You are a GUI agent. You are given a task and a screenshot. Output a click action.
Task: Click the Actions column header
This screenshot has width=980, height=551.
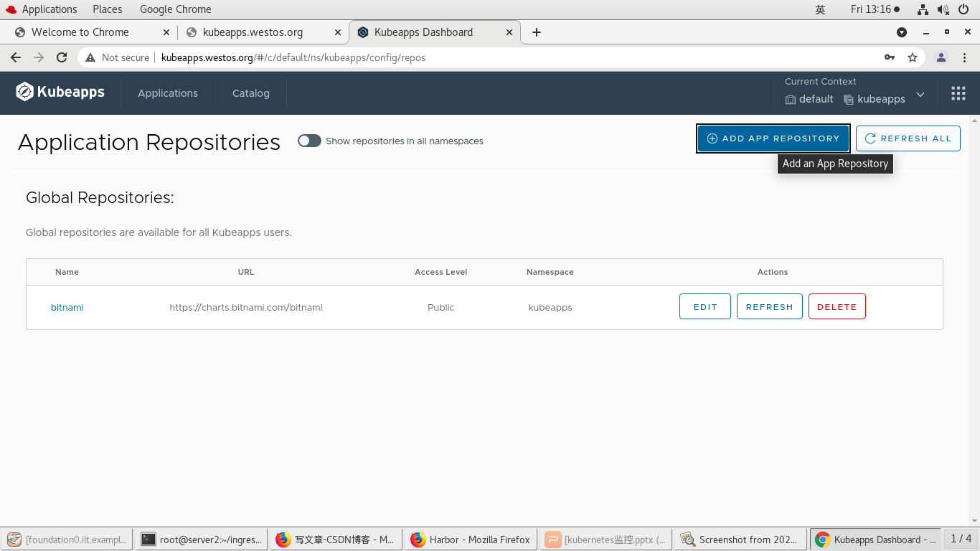pos(773,272)
